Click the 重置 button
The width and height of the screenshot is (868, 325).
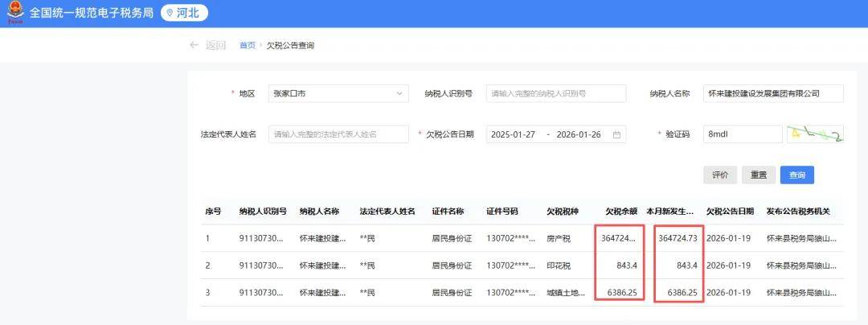coord(759,175)
